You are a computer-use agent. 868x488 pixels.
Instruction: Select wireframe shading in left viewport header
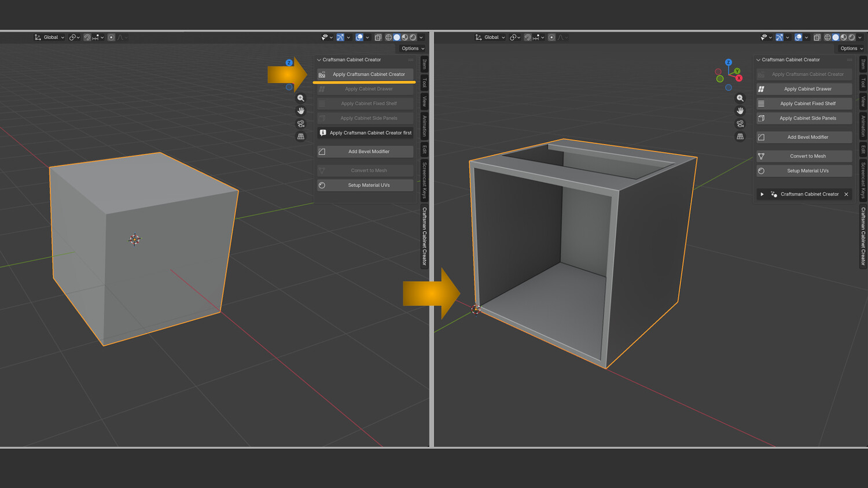tap(389, 38)
